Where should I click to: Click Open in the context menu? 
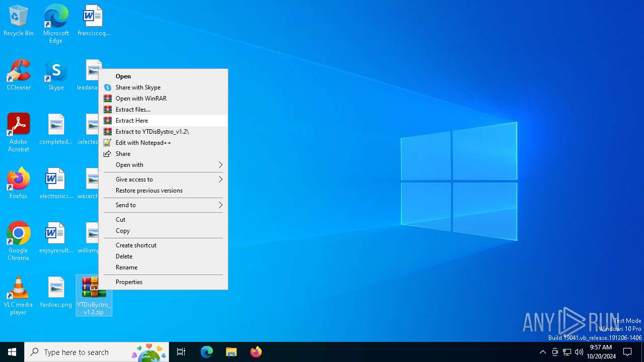163,76
